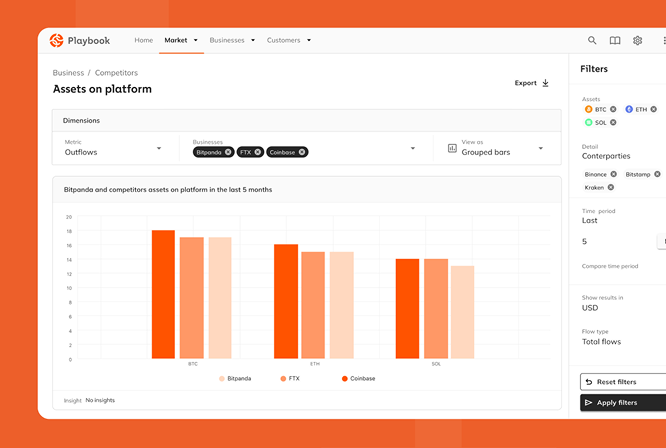This screenshot has height=448, width=666.
Task: Click the ETH axis label
Action: 315,364
